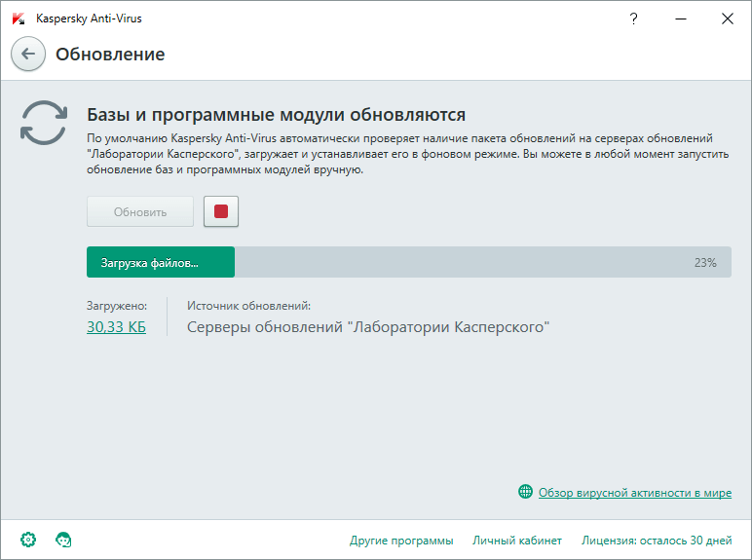Image resolution: width=752 pixels, height=560 pixels.
Task: Open the downloaded size link 30,33 КБ
Action: pyautogui.click(x=117, y=327)
